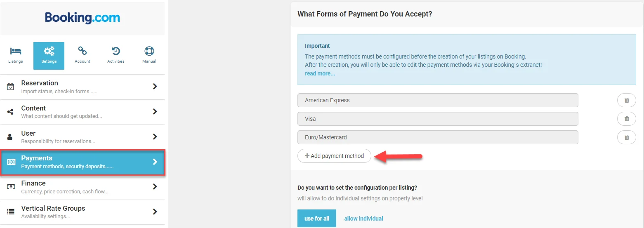
Task: Click Add payment method button
Action: click(x=334, y=156)
